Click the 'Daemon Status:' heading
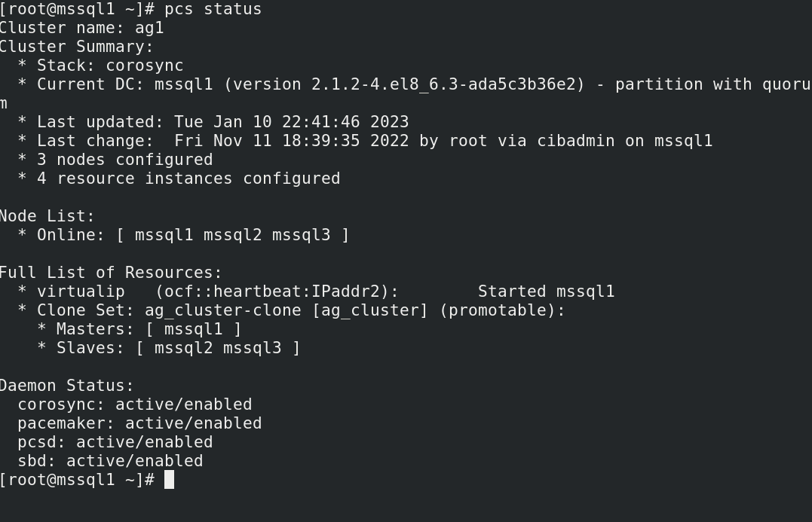 coord(67,386)
